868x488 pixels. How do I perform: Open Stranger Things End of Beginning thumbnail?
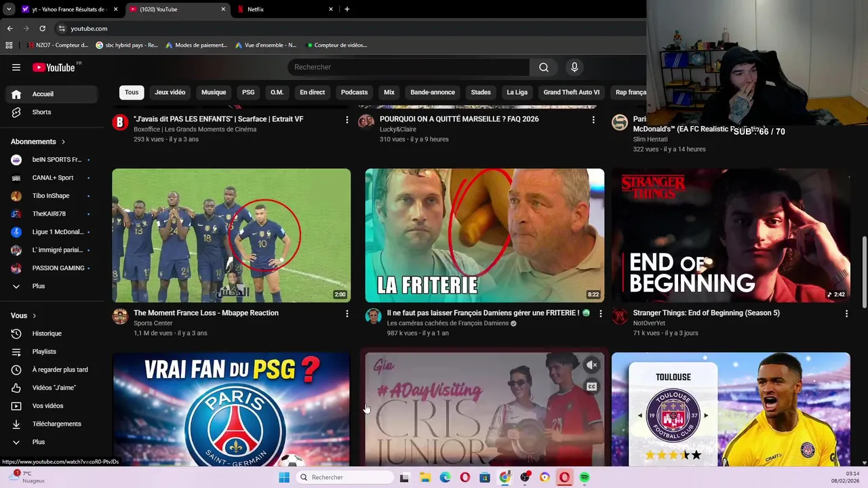[731, 235]
